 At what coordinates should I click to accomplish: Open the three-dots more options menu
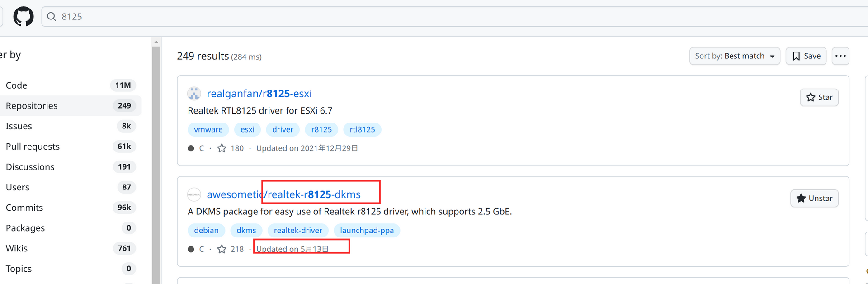click(840, 56)
